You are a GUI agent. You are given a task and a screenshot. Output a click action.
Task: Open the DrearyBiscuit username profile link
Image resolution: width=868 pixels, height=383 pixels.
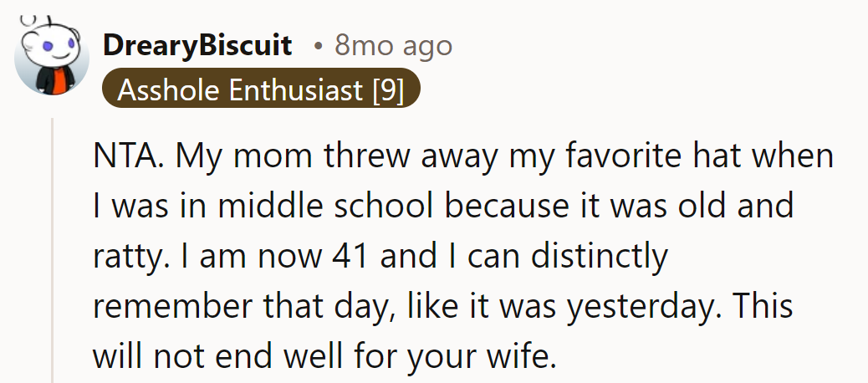197,46
